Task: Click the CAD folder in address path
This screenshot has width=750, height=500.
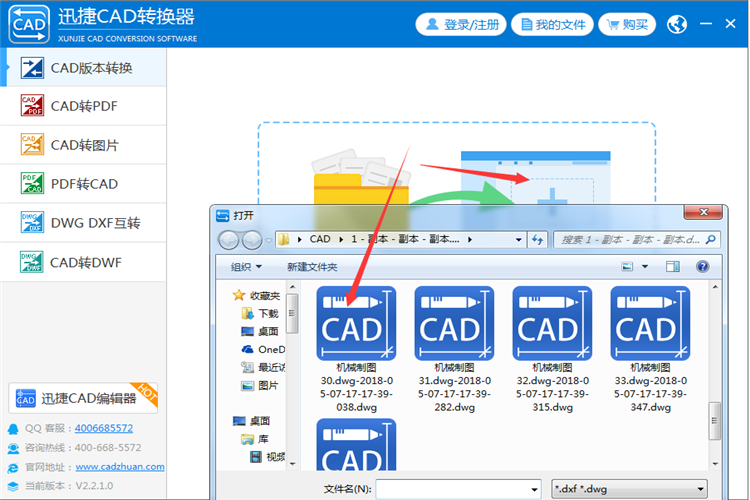Action: click(320, 239)
